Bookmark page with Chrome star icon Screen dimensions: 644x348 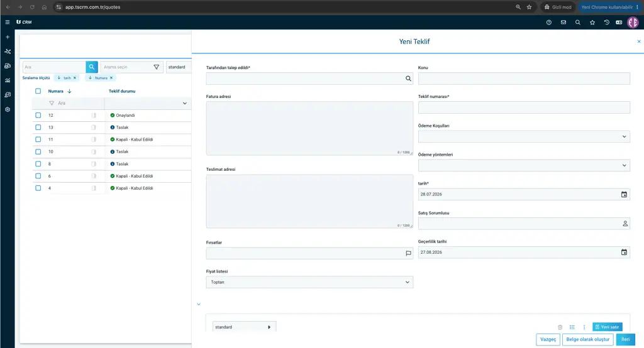(530, 7)
